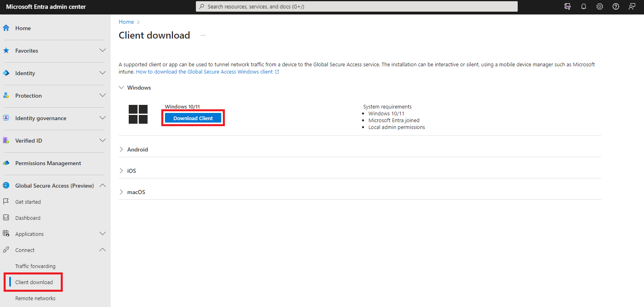Click the search magnifier icon
The height and width of the screenshot is (307, 644).
click(x=202, y=6)
